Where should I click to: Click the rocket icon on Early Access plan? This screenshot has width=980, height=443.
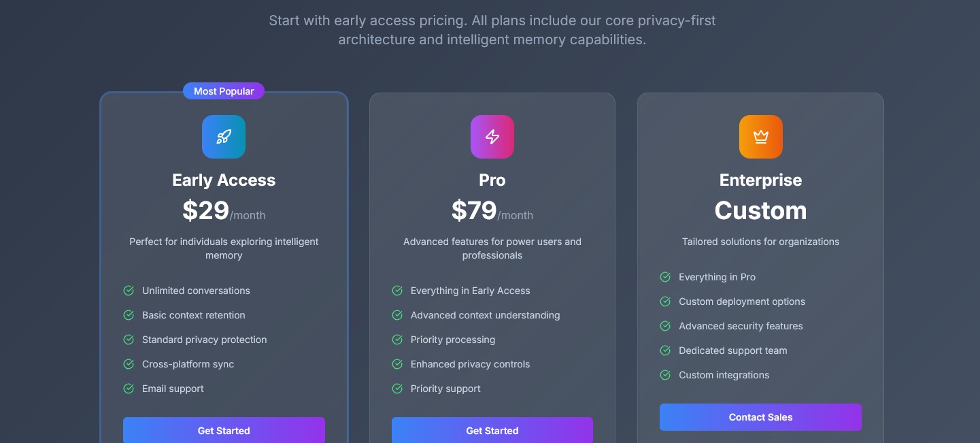pyautogui.click(x=224, y=137)
